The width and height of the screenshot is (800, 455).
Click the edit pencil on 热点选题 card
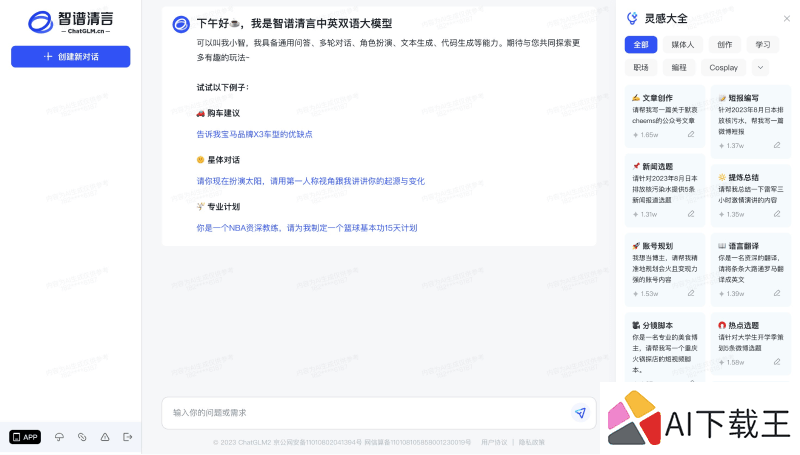777,362
